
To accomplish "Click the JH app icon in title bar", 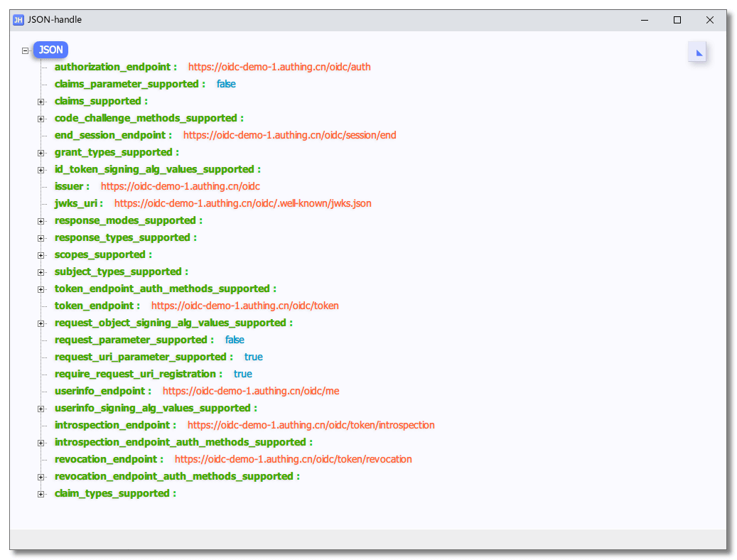I will [x=18, y=20].
